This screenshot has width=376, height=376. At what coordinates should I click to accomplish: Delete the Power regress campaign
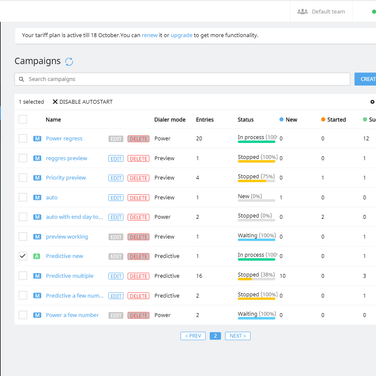[x=138, y=139]
